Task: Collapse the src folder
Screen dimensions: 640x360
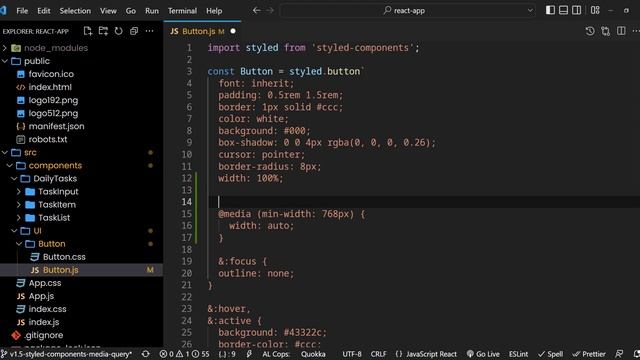Action: tap(5, 152)
